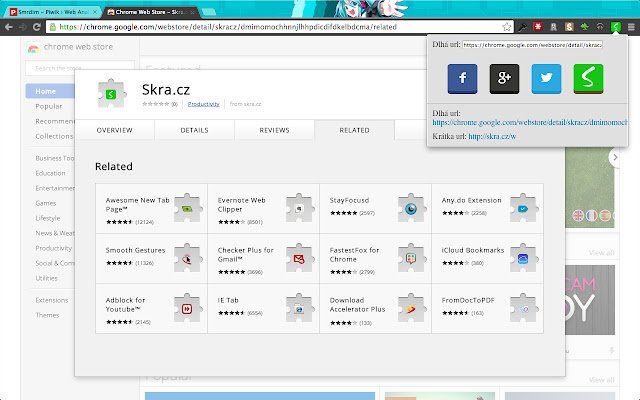Open the IE Tab extension title
The height and width of the screenshot is (400, 640).
click(x=228, y=300)
